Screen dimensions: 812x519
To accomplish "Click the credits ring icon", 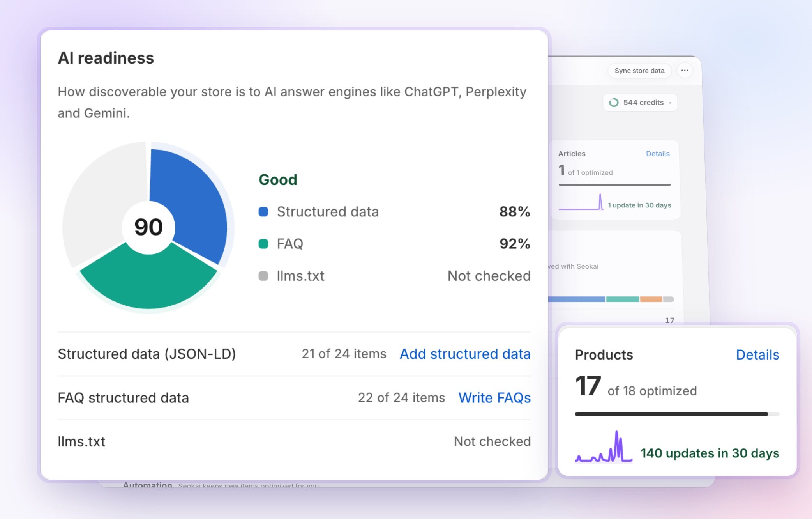I will pyautogui.click(x=614, y=103).
